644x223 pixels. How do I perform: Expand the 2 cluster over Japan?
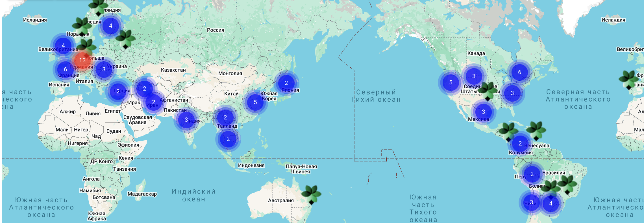coord(286,83)
